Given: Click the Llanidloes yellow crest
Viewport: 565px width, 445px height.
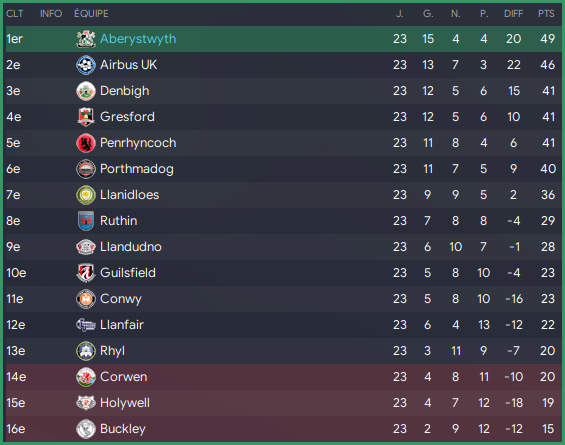Looking at the screenshot, I should click(x=86, y=195).
